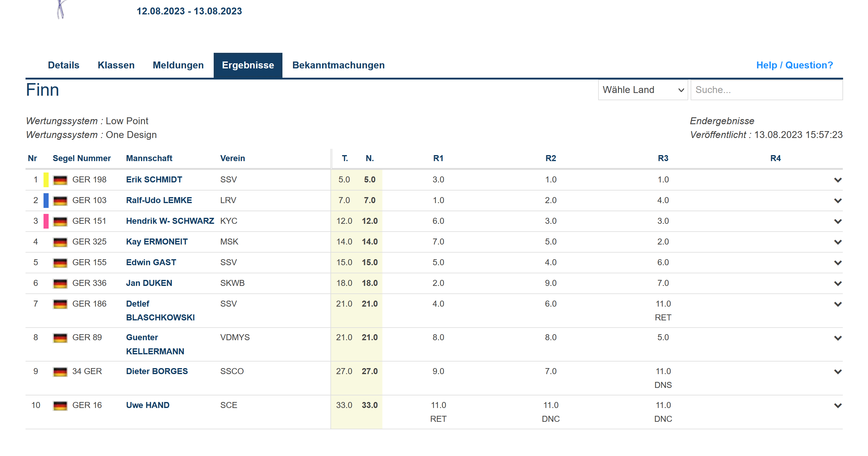Open Dieter BORGES's profile link

click(x=157, y=371)
